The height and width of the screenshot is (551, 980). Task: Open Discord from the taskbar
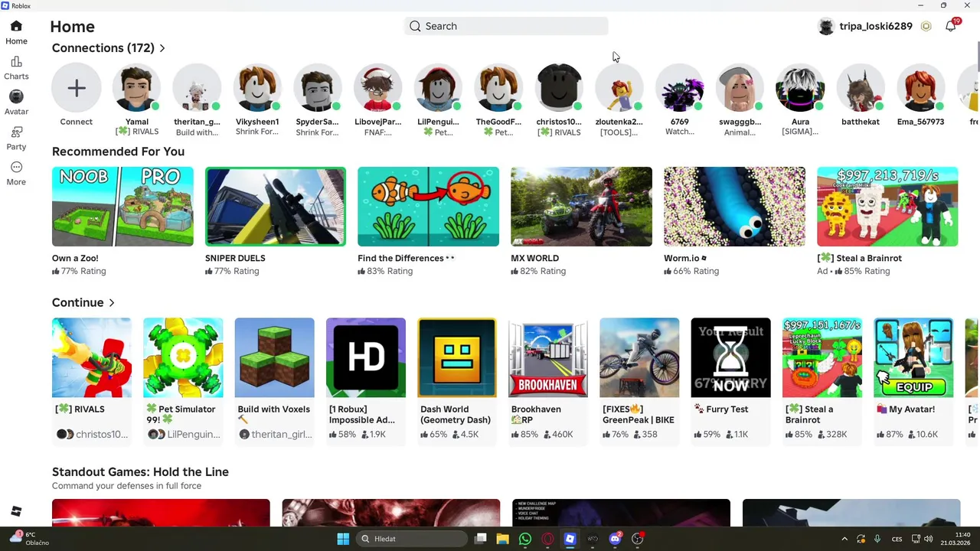tap(615, 539)
